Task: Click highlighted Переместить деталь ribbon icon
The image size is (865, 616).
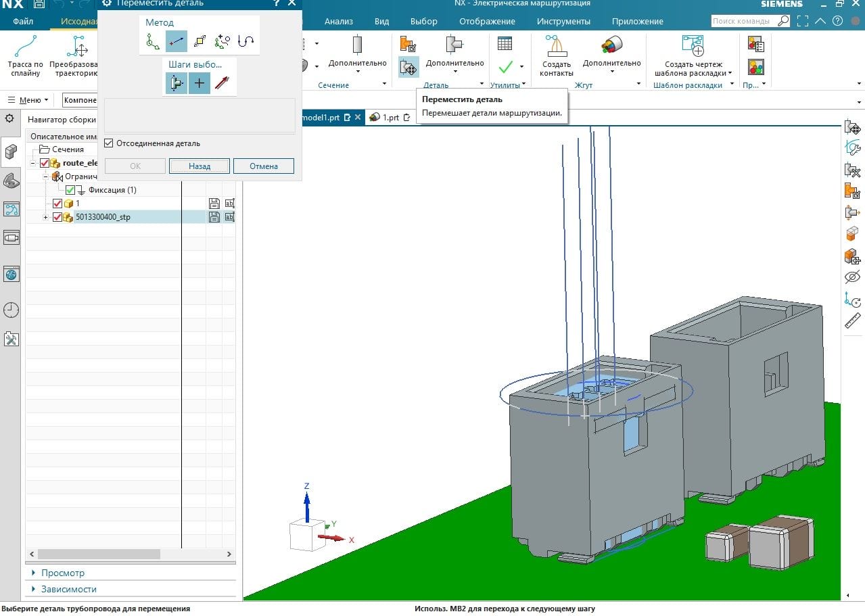Action: (408, 67)
